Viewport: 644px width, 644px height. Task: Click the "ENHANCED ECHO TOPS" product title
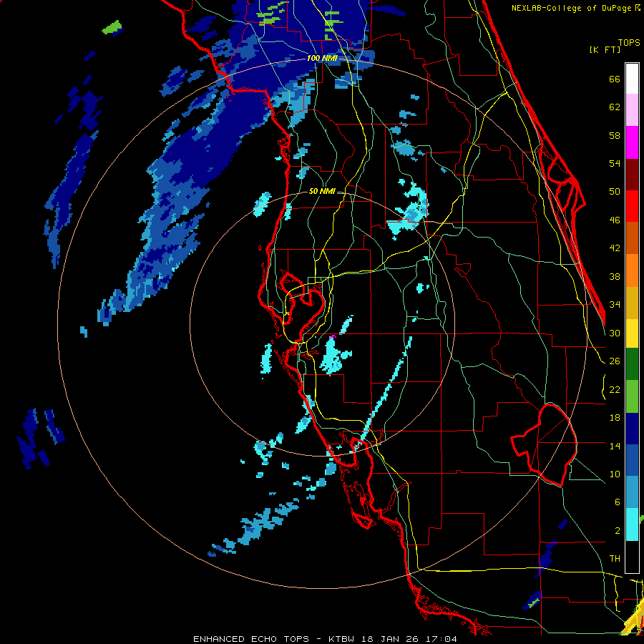(250, 639)
